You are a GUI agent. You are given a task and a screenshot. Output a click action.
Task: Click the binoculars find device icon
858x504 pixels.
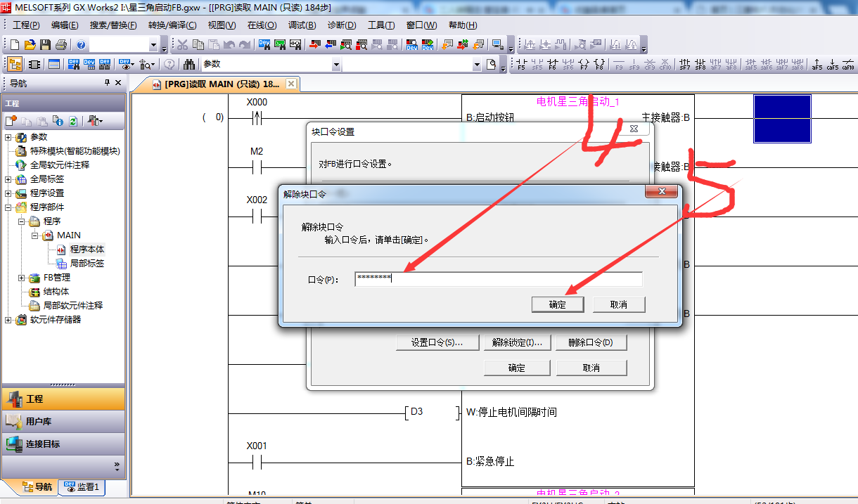pyautogui.click(x=189, y=65)
